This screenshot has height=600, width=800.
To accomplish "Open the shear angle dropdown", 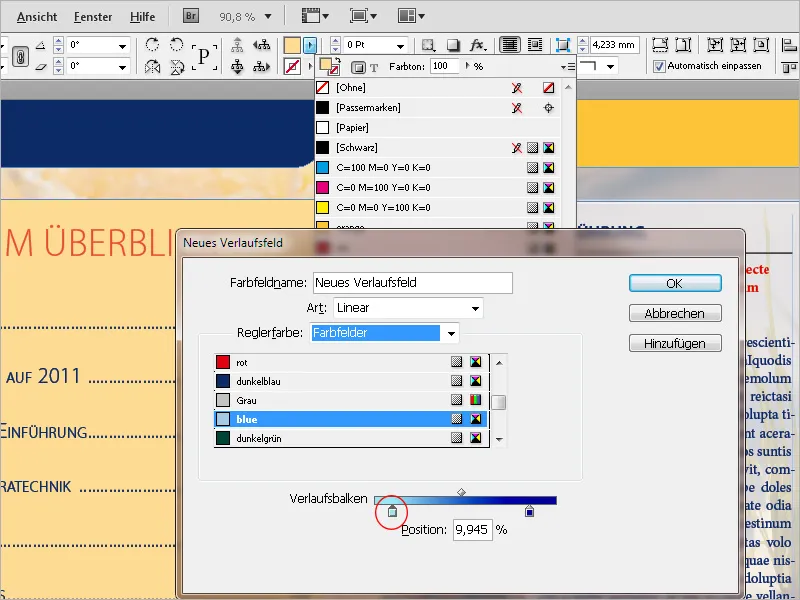I will click(122, 66).
